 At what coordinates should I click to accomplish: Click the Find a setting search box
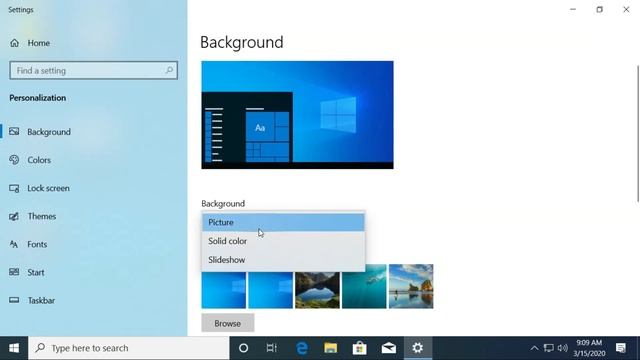(93, 71)
